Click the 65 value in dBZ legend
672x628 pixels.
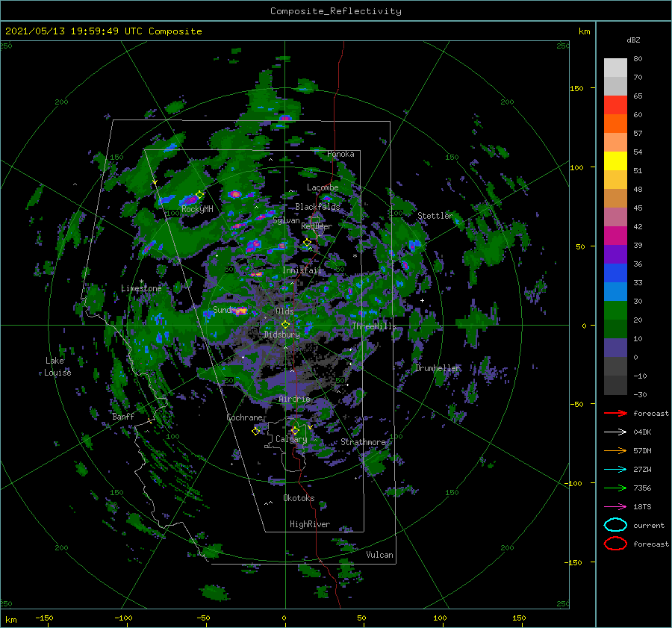[x=638, y=96]
